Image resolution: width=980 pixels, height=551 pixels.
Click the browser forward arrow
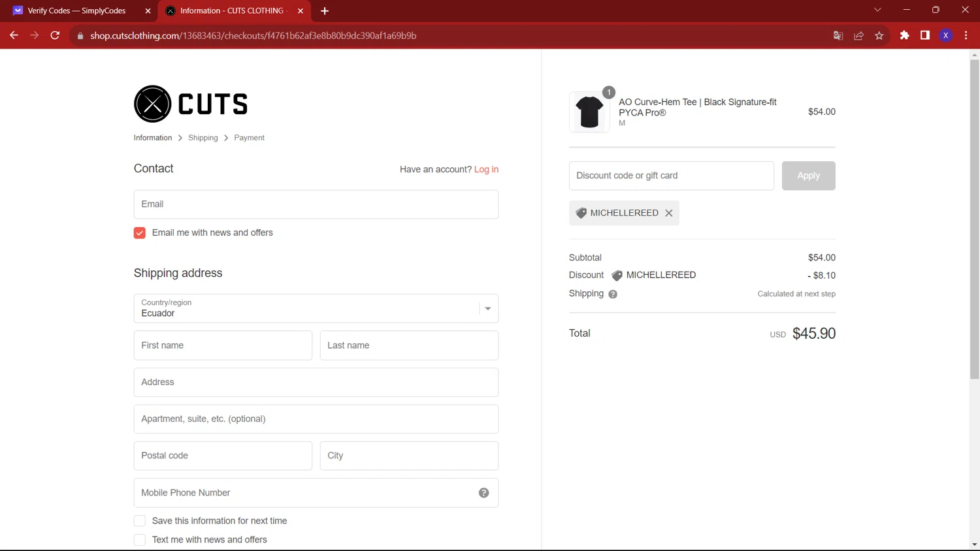tap(35, 35)
